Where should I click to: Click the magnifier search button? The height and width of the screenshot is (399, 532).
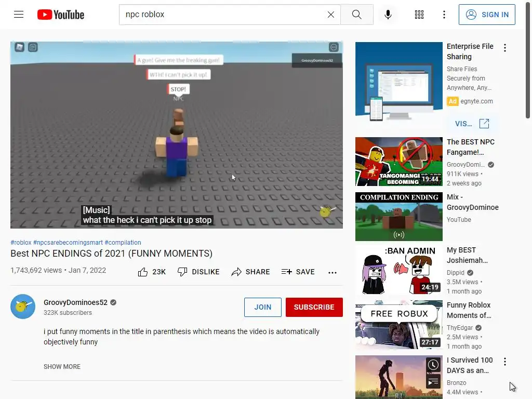click(356, 15)
